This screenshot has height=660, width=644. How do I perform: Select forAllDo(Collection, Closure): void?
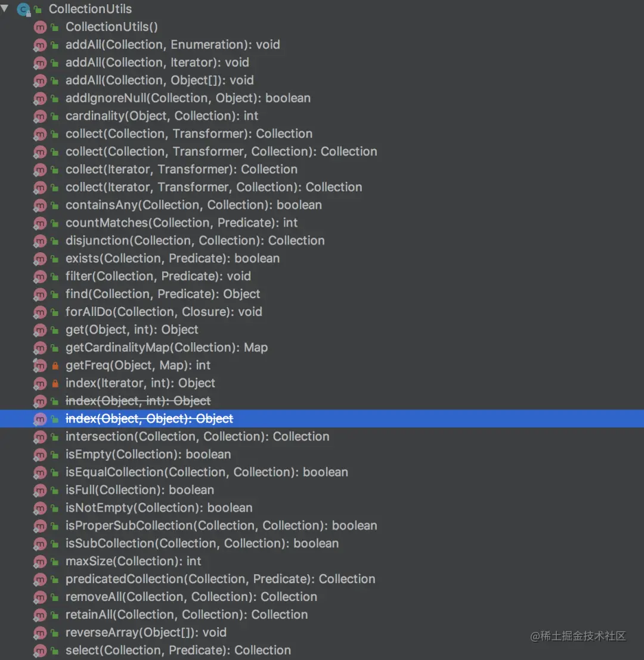(x=164, y=312)
